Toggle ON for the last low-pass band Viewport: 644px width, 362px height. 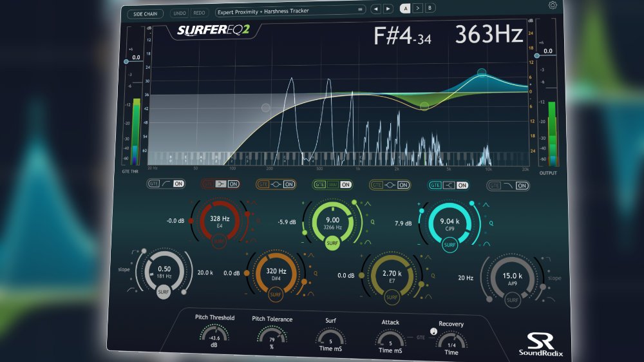522,186
